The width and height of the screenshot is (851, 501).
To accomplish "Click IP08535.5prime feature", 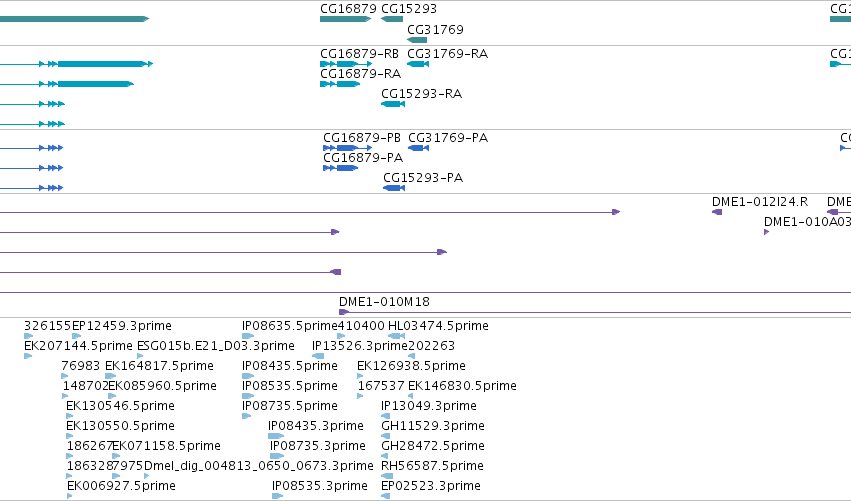I will [248, 396].
